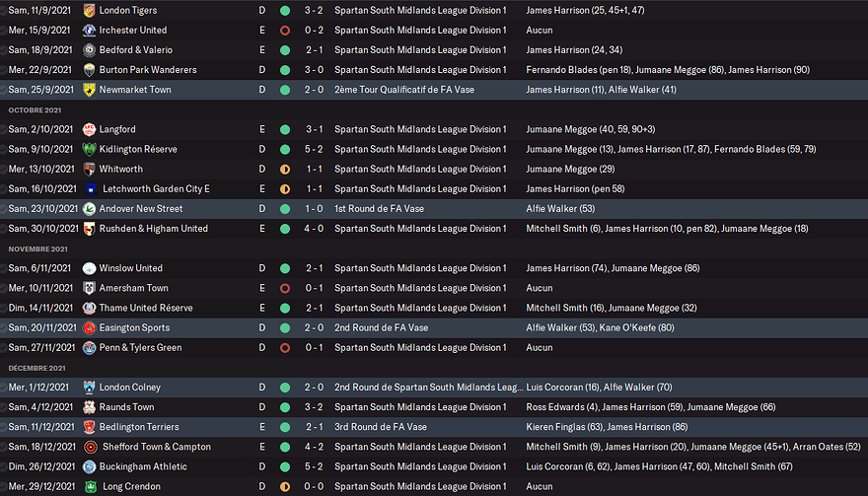Click the orange draw indicator for Whitworth match
Screen dimensions: 868x496
coord(285,169)
